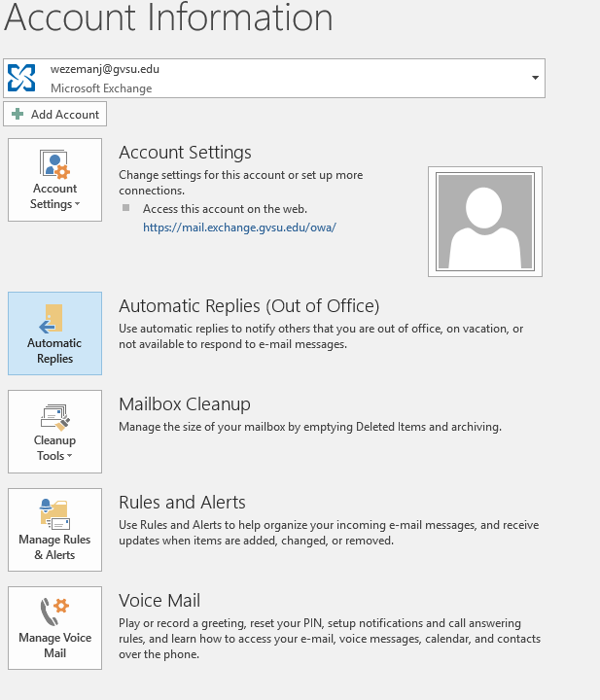Screen dimensions: 600x700
Task: Click the Manage Voice Mail phone icon
Action: (54, 612)
